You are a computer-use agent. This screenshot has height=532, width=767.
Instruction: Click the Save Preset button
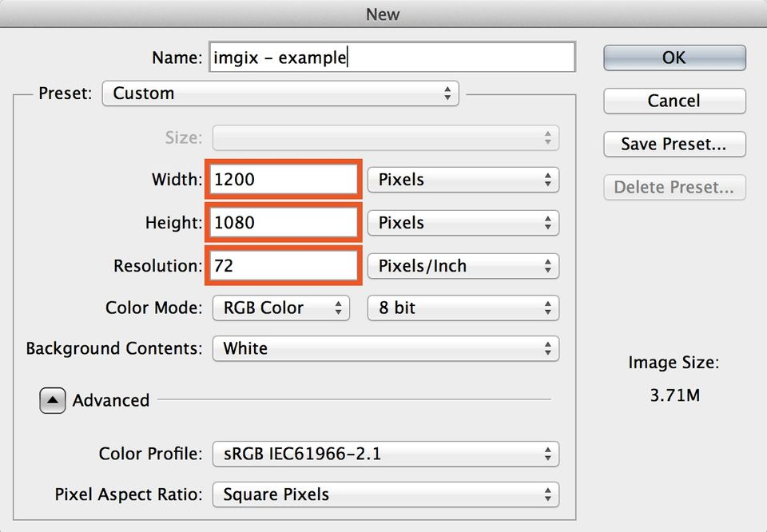(674, 145)
